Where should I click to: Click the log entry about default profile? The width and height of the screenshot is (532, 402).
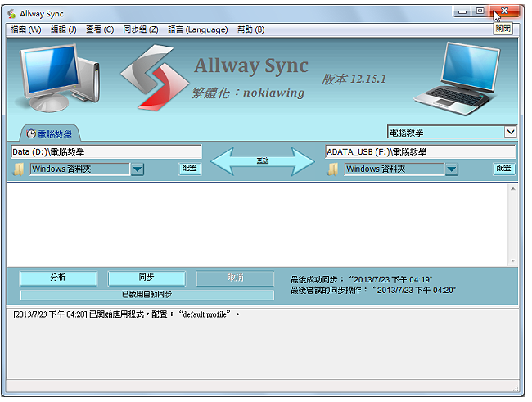126,314
